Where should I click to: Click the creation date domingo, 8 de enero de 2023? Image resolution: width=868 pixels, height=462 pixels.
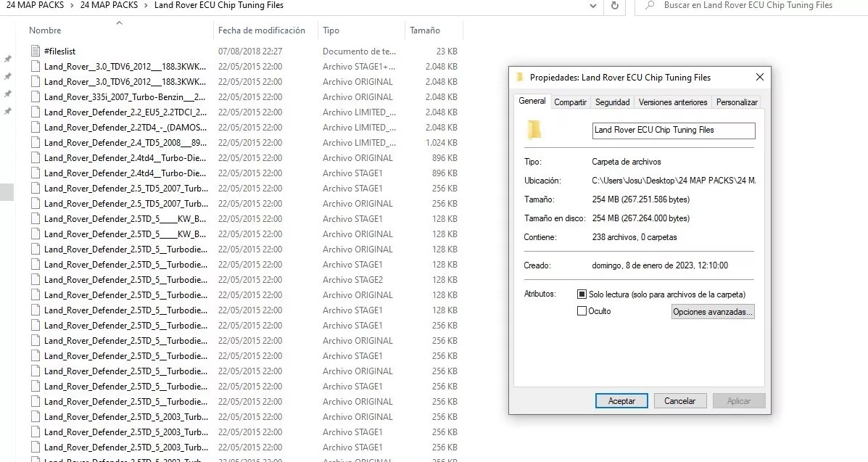(x=660, y=265)
